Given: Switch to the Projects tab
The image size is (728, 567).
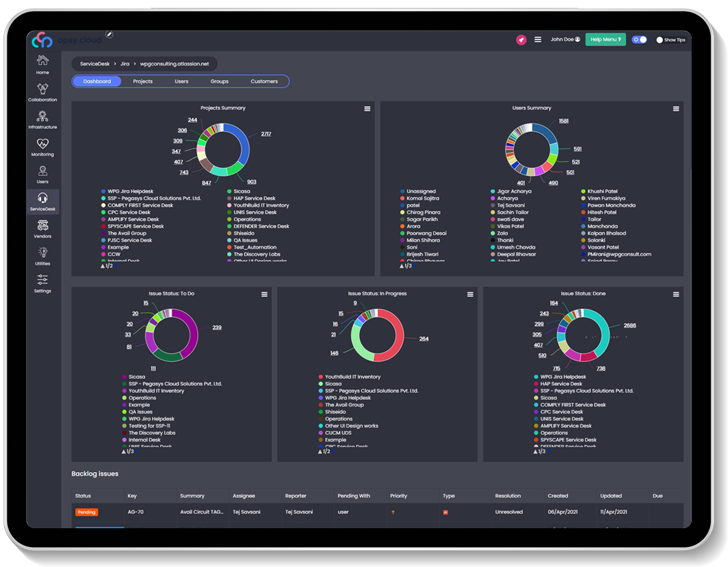Looking at the screenshot, I should pos(143,81).
